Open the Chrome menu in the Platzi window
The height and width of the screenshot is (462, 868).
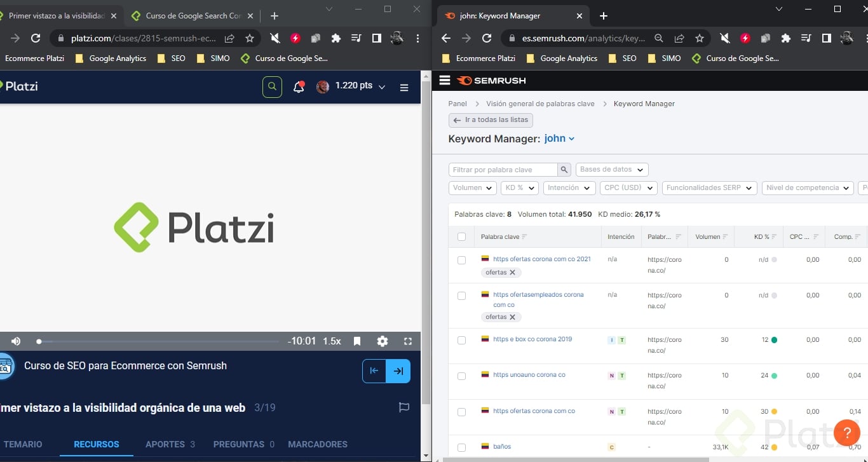417,38
